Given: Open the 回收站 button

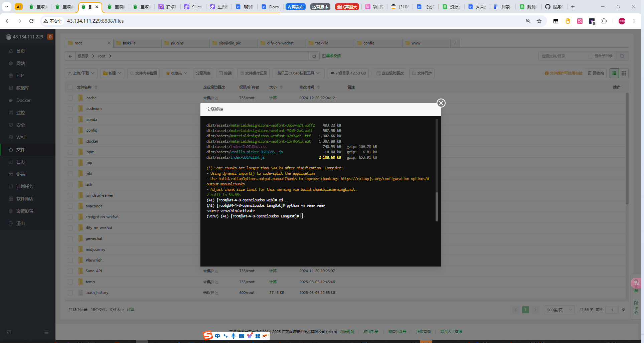Looking at the screenshot, I should pyautogui.click(x=596, y=73).
